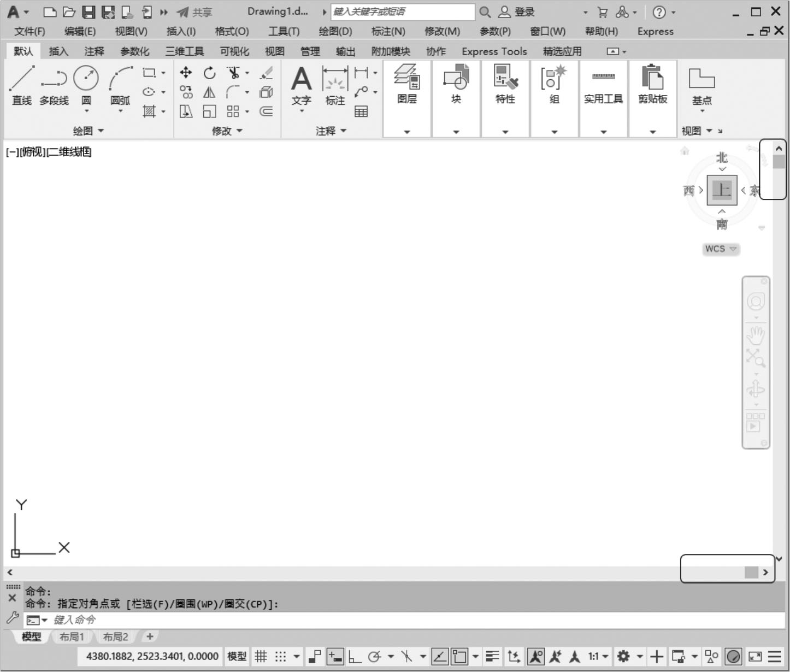Click the 上 face of the ViewCube

[722, 190]
